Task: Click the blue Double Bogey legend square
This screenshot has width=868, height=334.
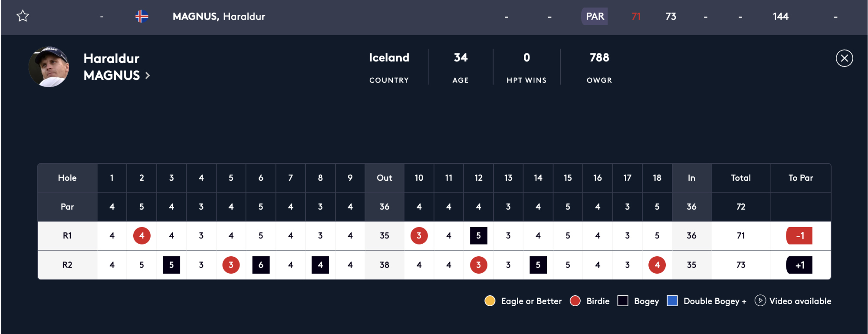Action: 672,301
